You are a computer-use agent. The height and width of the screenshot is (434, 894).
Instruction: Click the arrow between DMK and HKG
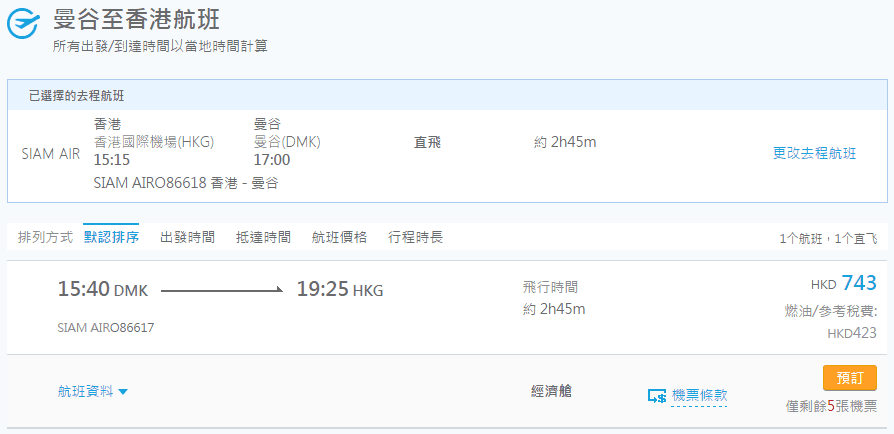(x=222, y=290)
